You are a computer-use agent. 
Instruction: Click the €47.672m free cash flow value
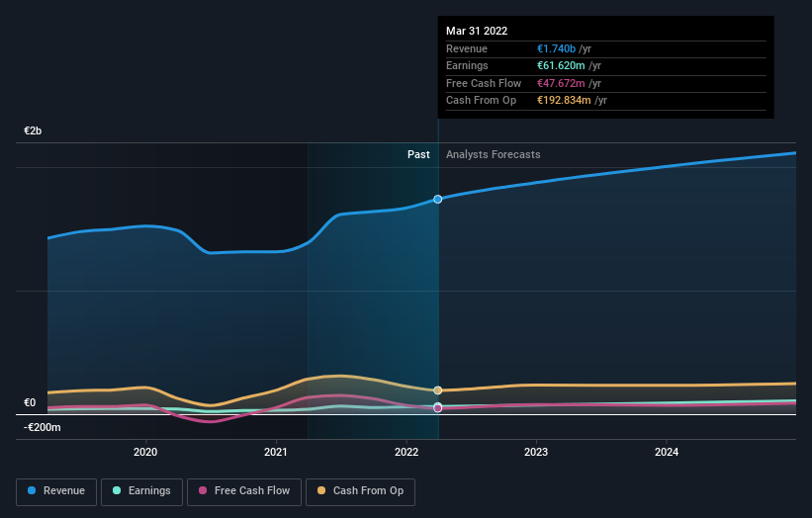pos(561,83)
